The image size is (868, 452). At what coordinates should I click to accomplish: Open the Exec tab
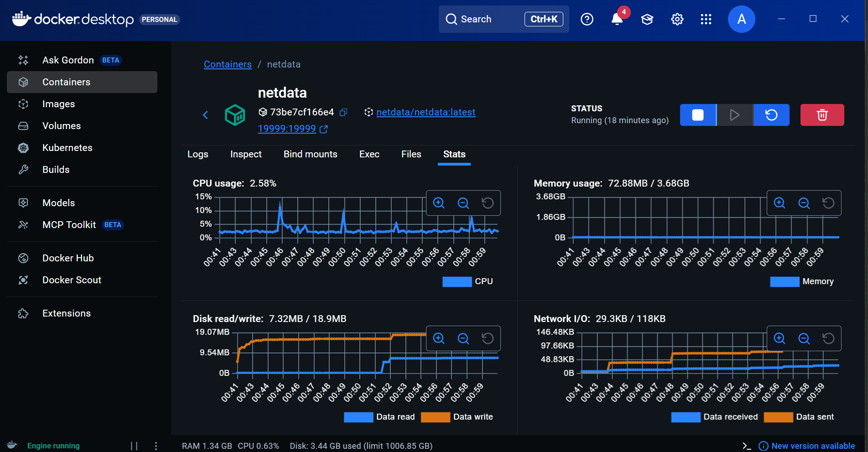369,154
